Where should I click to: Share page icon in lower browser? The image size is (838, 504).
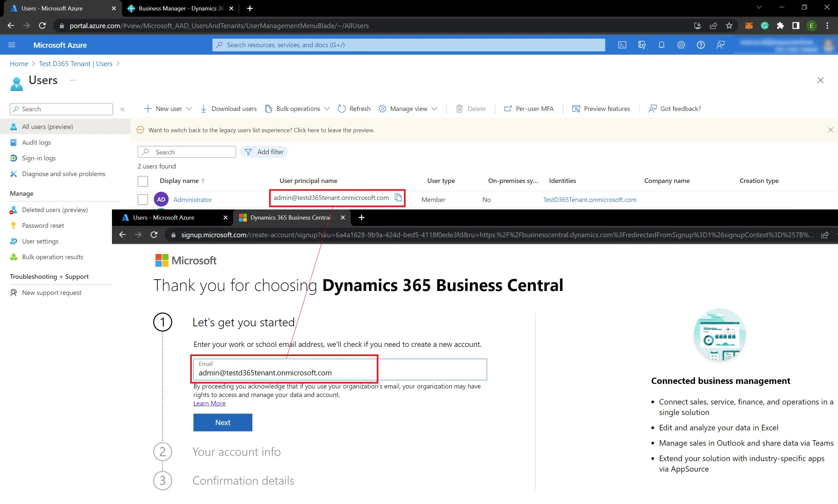(x=825, y=235)
